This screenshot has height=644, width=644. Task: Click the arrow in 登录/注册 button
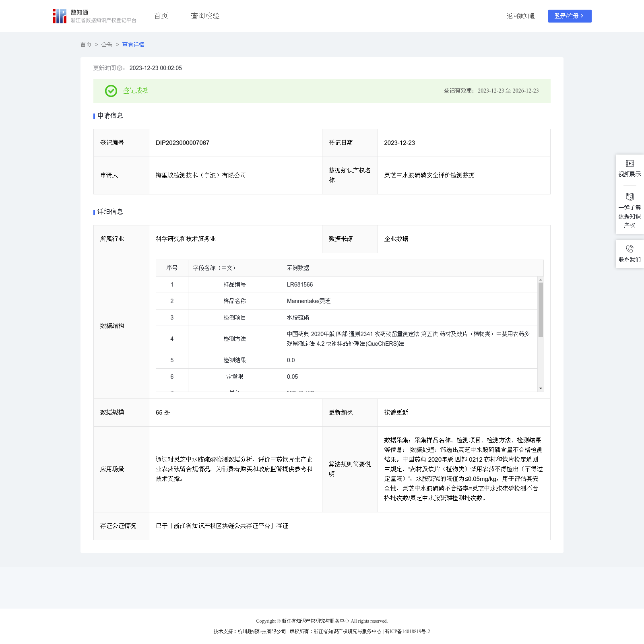pos(582,16)
